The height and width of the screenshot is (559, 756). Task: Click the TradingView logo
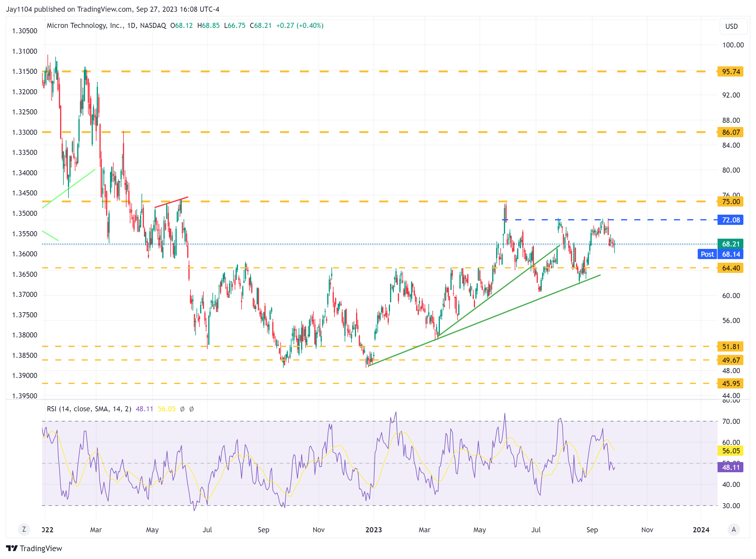pos(34,548)
